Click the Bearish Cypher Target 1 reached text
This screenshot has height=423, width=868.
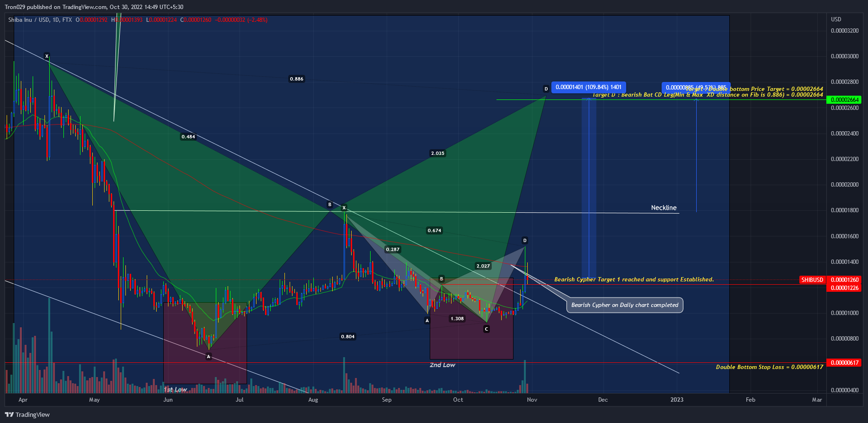click(x=634, y=279)
